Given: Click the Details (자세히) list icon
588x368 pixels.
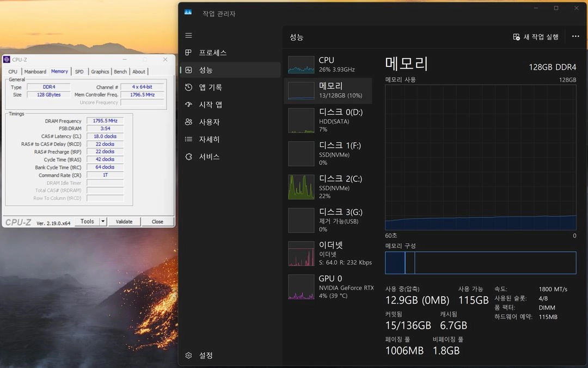Looking at the screenshot, I should pyautogui.click(x=188, y=139).
